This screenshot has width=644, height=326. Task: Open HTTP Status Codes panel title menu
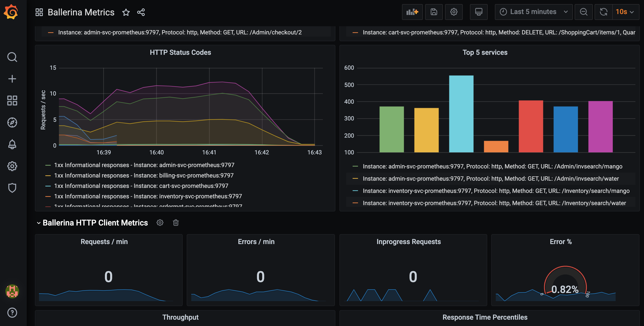(x=180, y=53)
